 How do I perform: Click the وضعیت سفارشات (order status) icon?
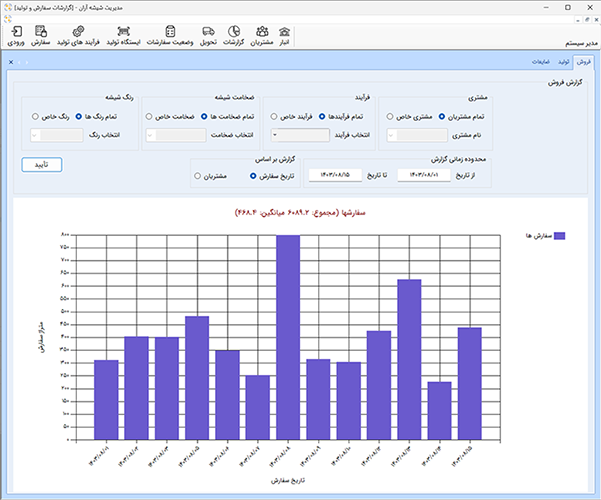coord(169,36)
